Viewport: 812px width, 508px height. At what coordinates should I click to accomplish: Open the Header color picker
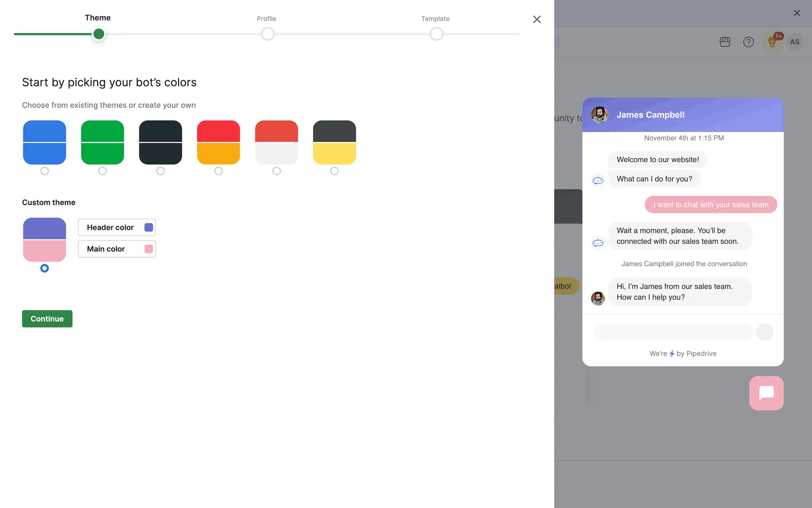point(117,227)
